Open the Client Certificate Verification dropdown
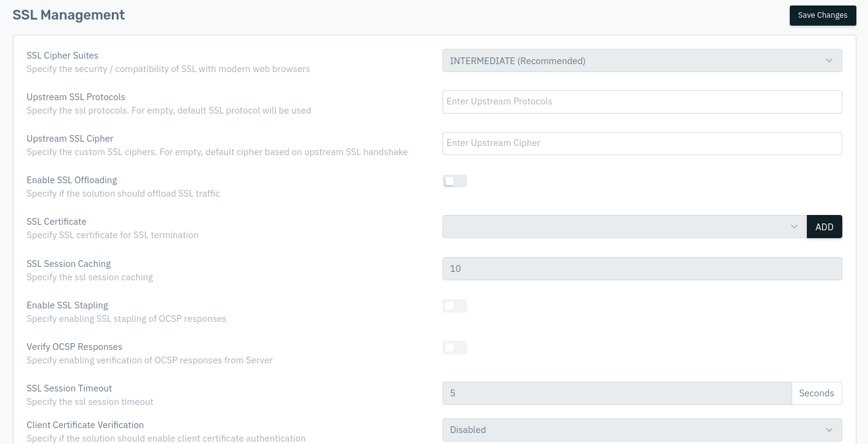 click(642, 430)
